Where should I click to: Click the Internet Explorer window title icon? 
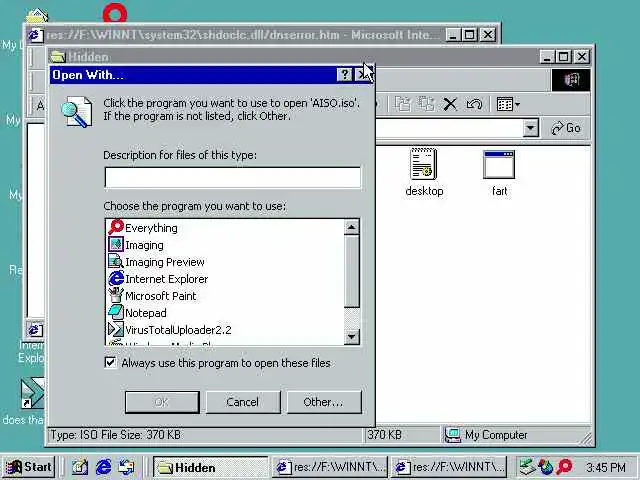point(36,35)
